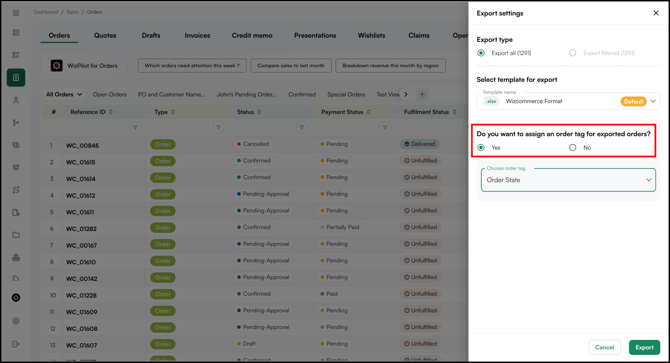Switch to the Quotes tab
The image size is (670, 363).
[105, 35]
